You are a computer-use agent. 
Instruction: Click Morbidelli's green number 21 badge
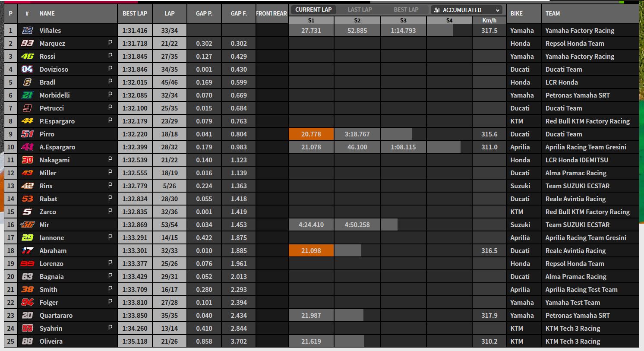tap(27, 95)
